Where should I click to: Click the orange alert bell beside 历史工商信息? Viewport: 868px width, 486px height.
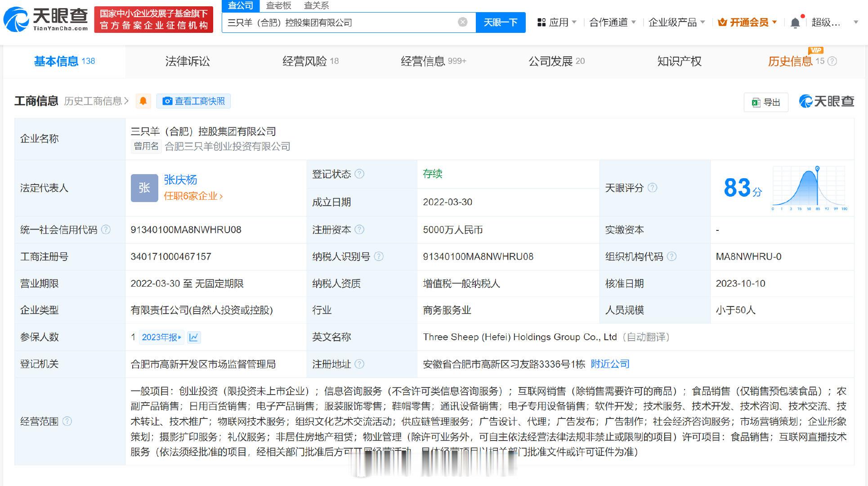143,101
